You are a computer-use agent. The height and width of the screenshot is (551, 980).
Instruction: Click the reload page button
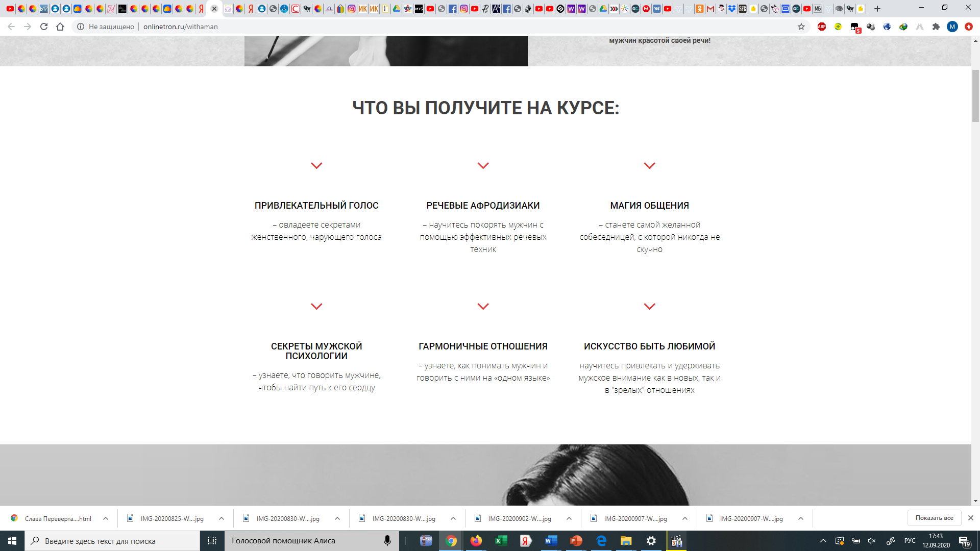click(44, 27)
